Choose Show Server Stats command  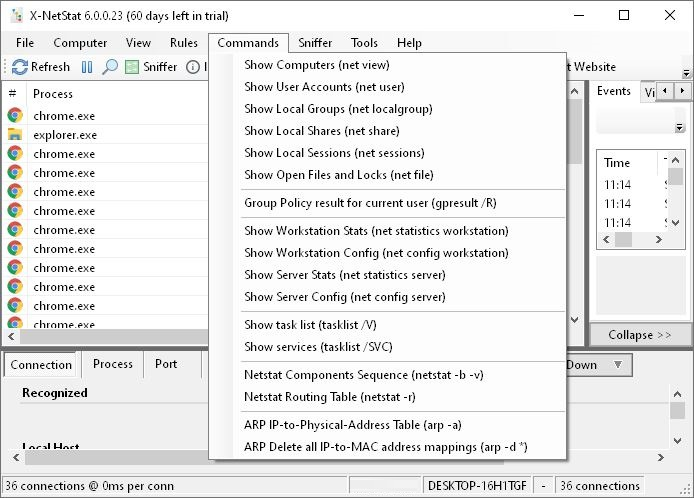pos(387,275)
